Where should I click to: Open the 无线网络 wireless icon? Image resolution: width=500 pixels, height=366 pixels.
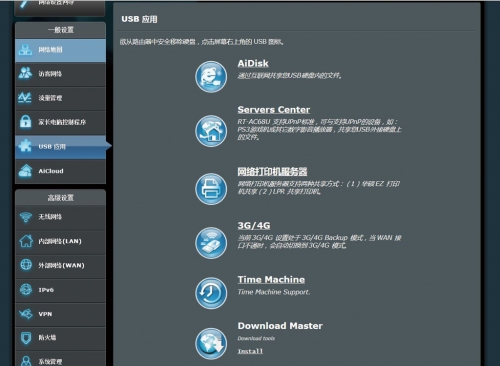tap(26, 217)
